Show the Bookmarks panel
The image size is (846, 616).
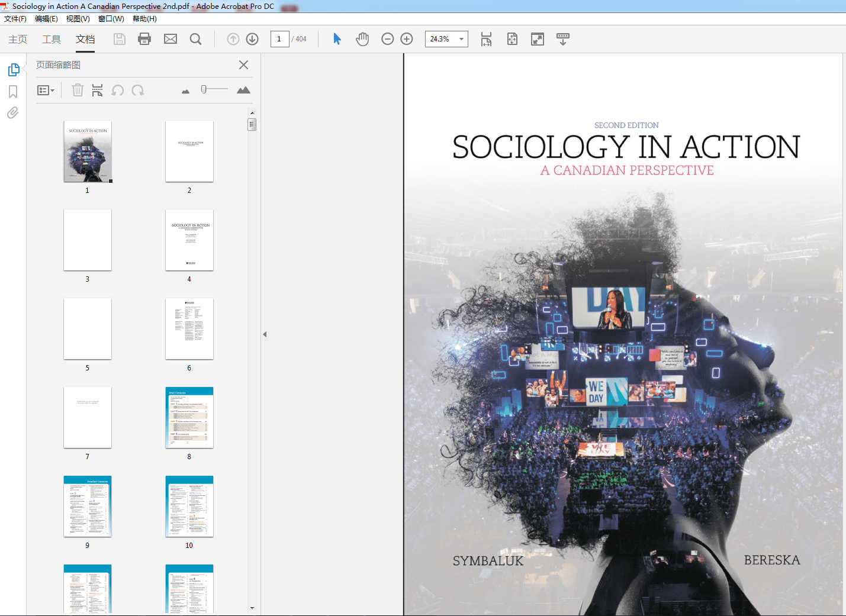point(13,91)
